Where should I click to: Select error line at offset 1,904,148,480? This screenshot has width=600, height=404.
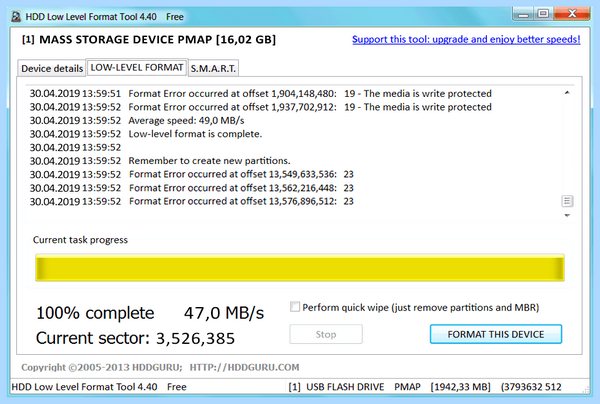[261, 94]
